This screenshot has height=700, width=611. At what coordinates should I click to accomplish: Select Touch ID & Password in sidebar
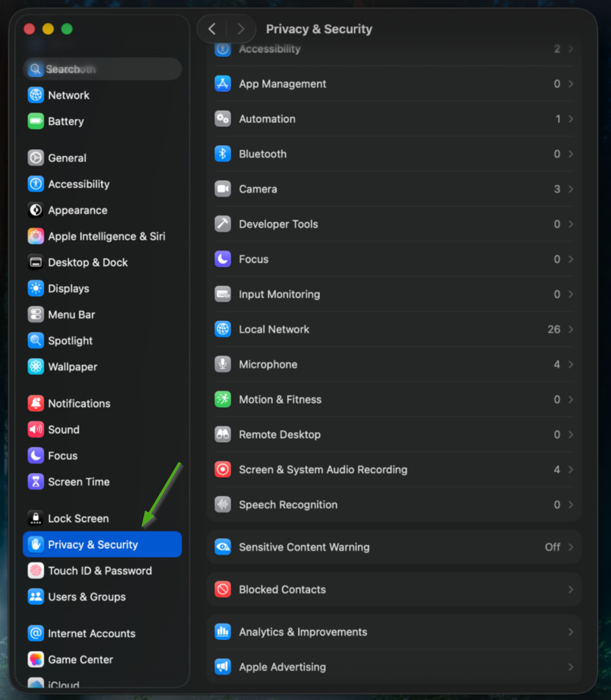click(99, 570)
